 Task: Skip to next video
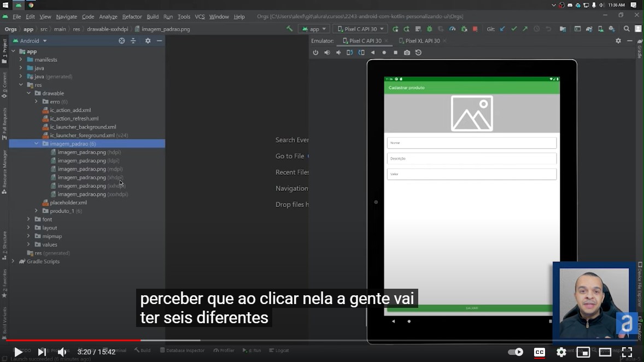[42, 352]
